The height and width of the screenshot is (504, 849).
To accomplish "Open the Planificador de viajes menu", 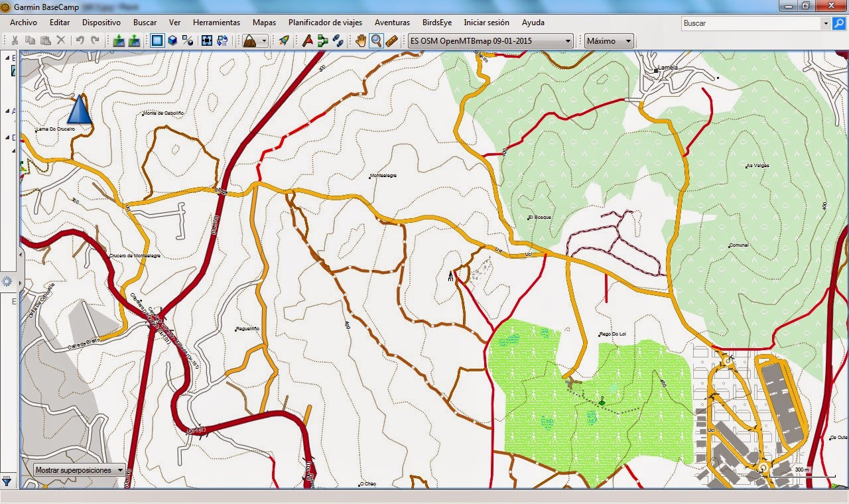I will pyautogui.click(x=325, y=23).
